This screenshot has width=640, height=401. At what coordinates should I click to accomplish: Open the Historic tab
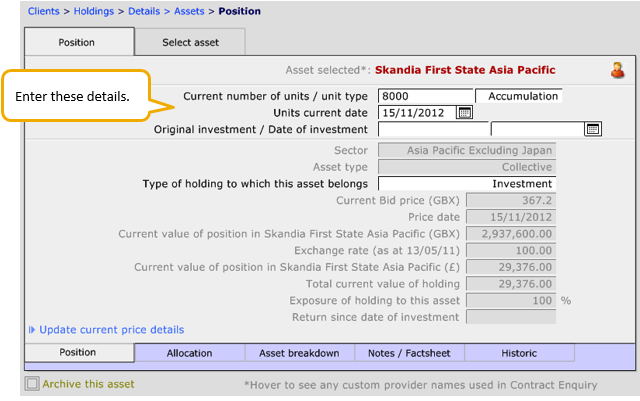click(x=519, y=353)
